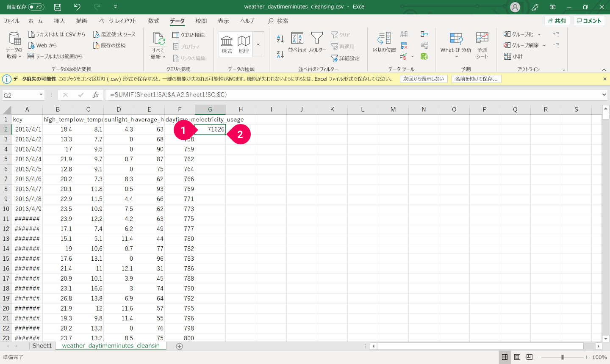Click the manage data model icon
The width and height of the screenshot is (610, 364).
coord(424,56)
